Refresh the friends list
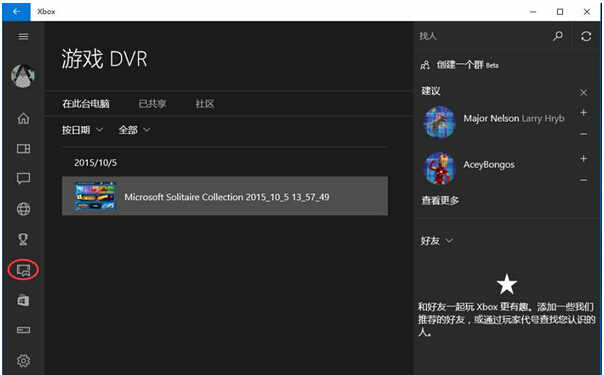The height and width of the screenshot is (375, 604). tap(586, 36)
